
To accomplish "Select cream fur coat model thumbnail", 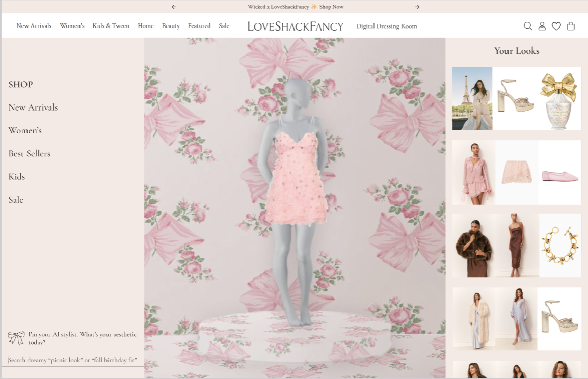I will pos(474,319).
